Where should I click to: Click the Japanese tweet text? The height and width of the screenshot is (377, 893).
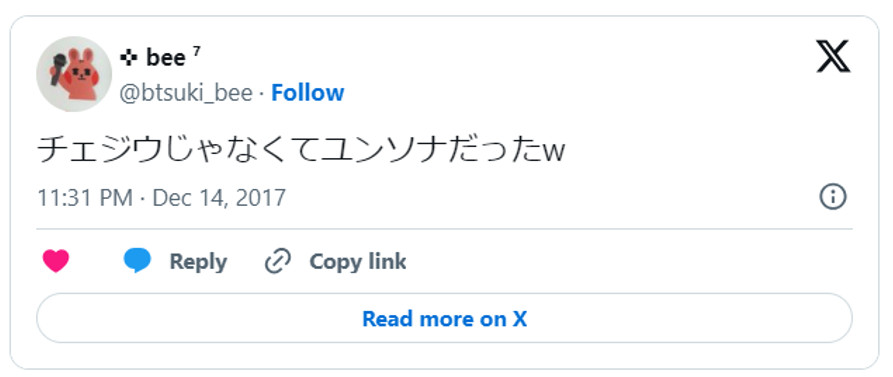pyautogui.click(x=301, y=151)
